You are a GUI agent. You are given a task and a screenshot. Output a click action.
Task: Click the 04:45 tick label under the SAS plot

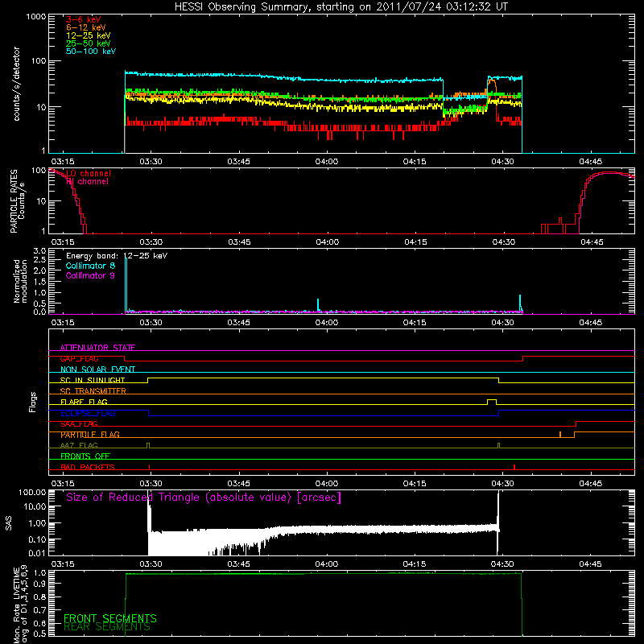591,564
